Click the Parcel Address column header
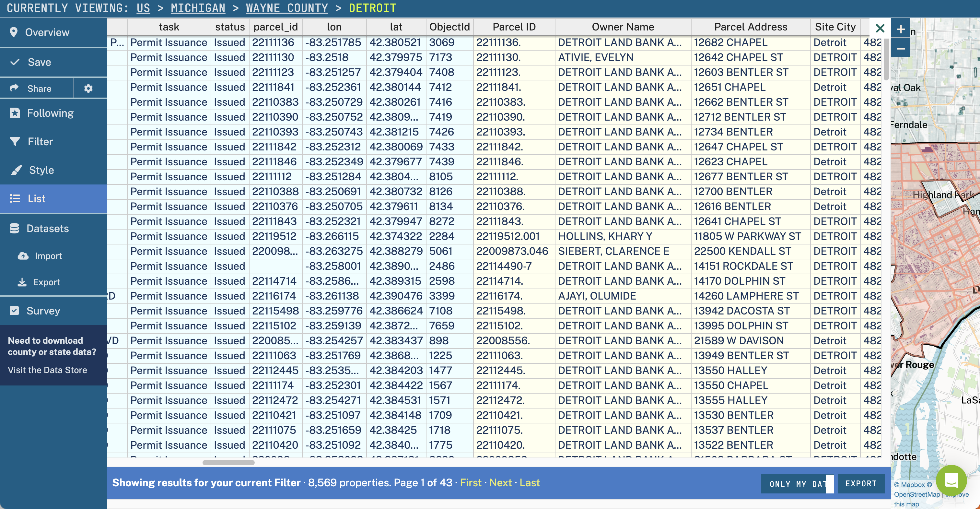Viewport: 980px width, 509px height. coord(751,27)
